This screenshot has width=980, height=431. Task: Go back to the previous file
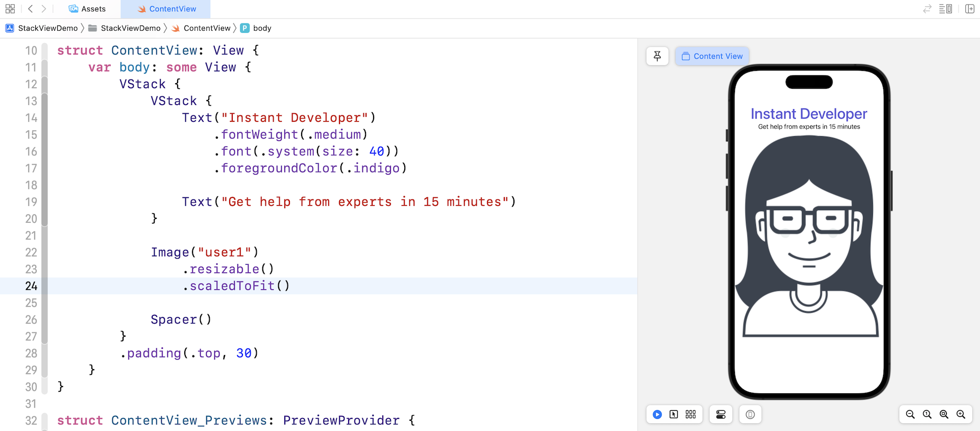coord(31,9)
